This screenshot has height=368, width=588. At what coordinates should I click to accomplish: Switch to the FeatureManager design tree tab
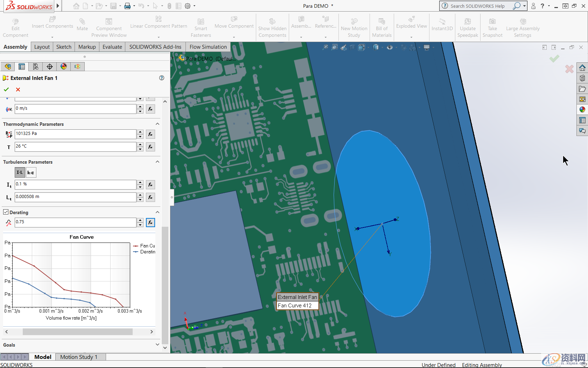(8, 66)
